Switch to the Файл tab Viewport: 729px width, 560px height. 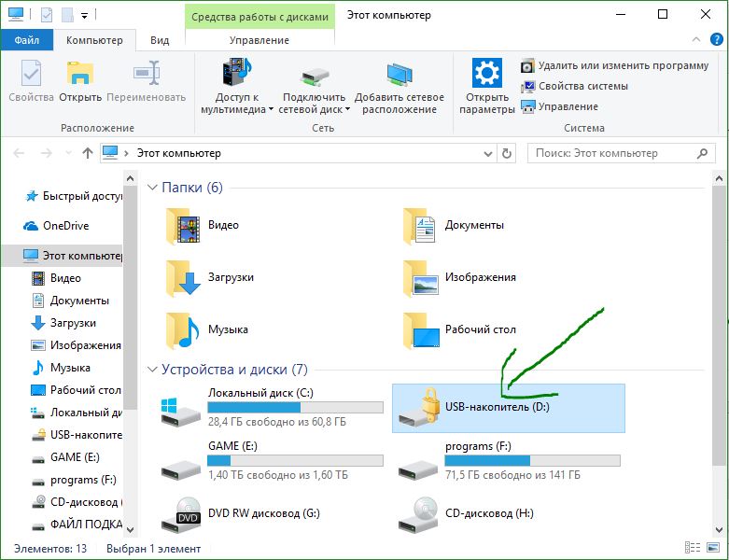26,40
